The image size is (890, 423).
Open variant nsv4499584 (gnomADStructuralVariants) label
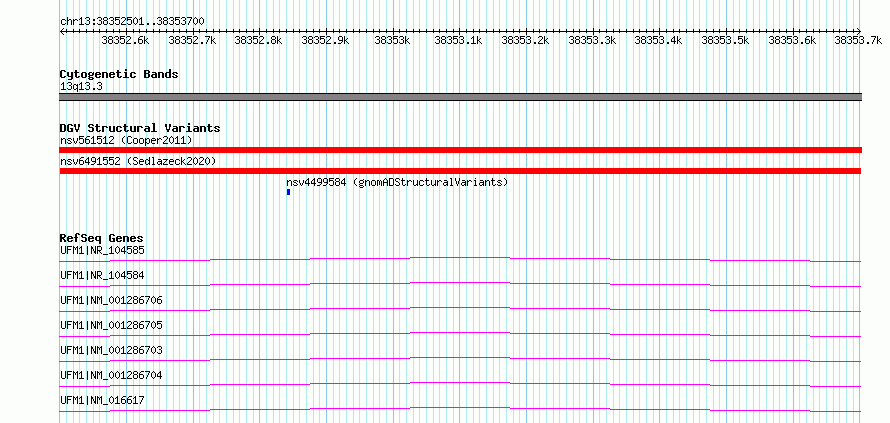pyautogui.click(x=397, y=182)
